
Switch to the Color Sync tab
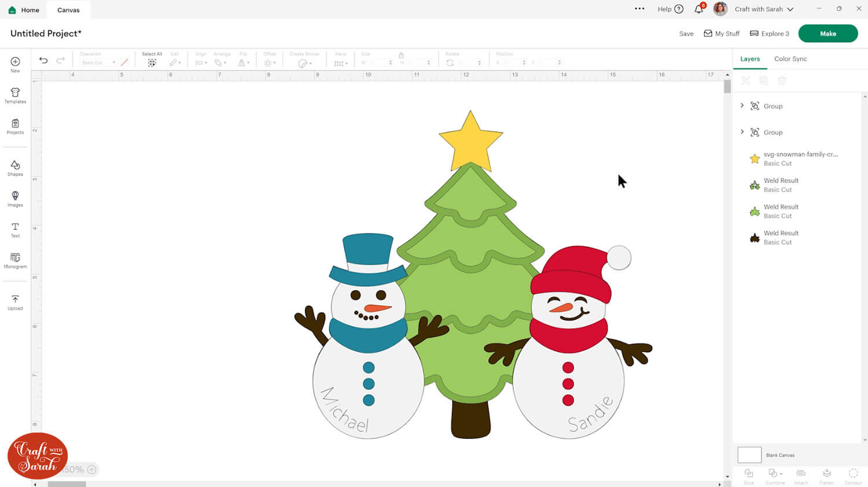click(x=790, y=59)
